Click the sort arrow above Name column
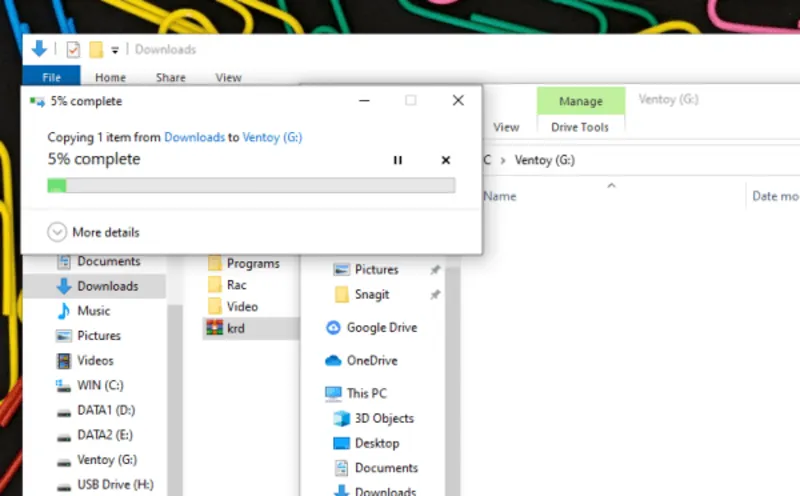 (x=611, y=185)
